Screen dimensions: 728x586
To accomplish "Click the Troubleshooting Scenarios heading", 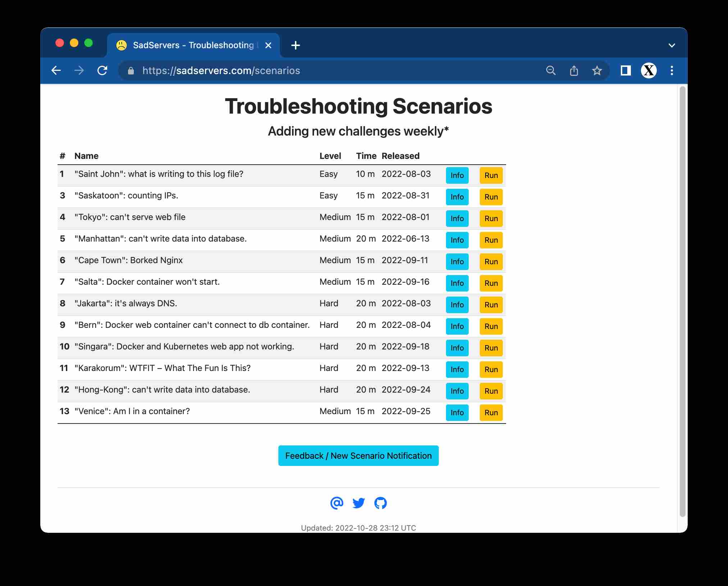I will click(x=359, y=106).
